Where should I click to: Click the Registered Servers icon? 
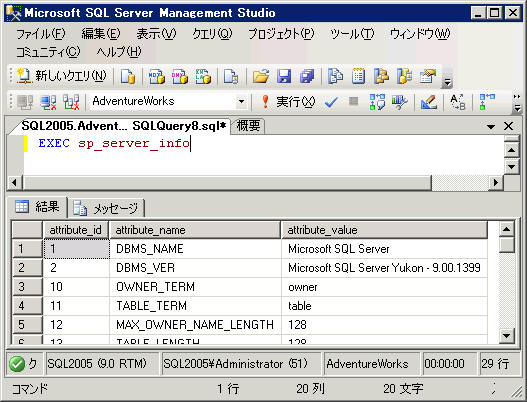pos(335,76)
